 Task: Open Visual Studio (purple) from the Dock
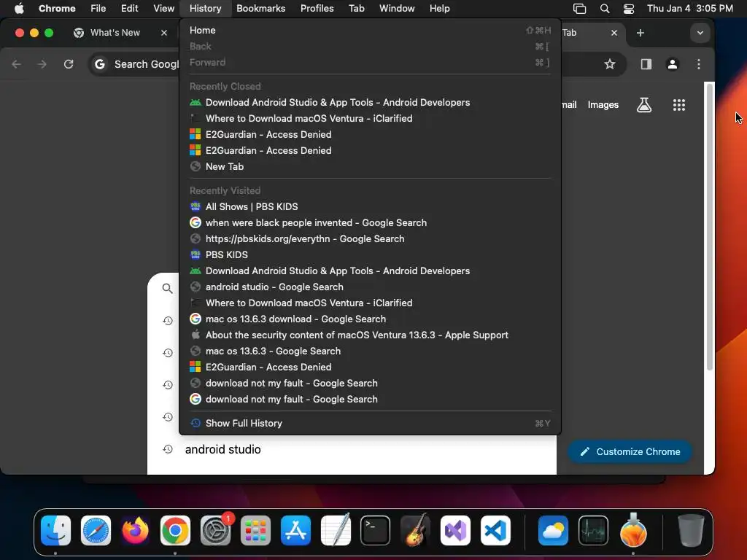click(455, 530)
